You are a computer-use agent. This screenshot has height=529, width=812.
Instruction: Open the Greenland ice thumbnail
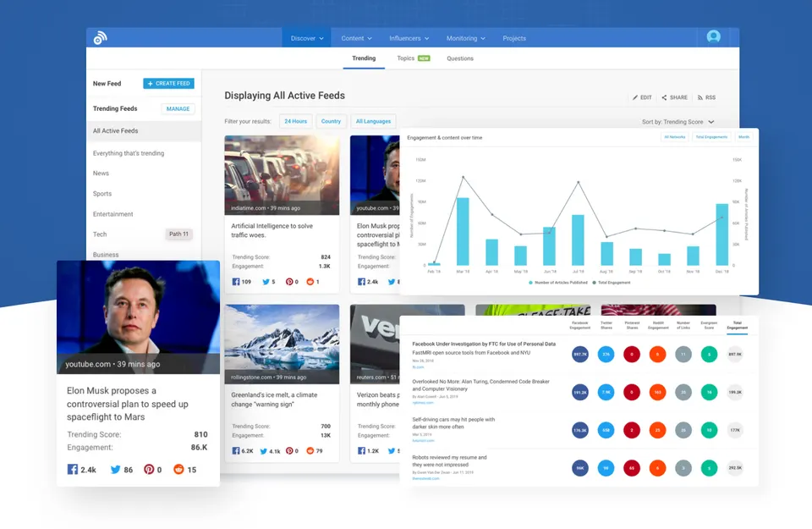point(282,344)
